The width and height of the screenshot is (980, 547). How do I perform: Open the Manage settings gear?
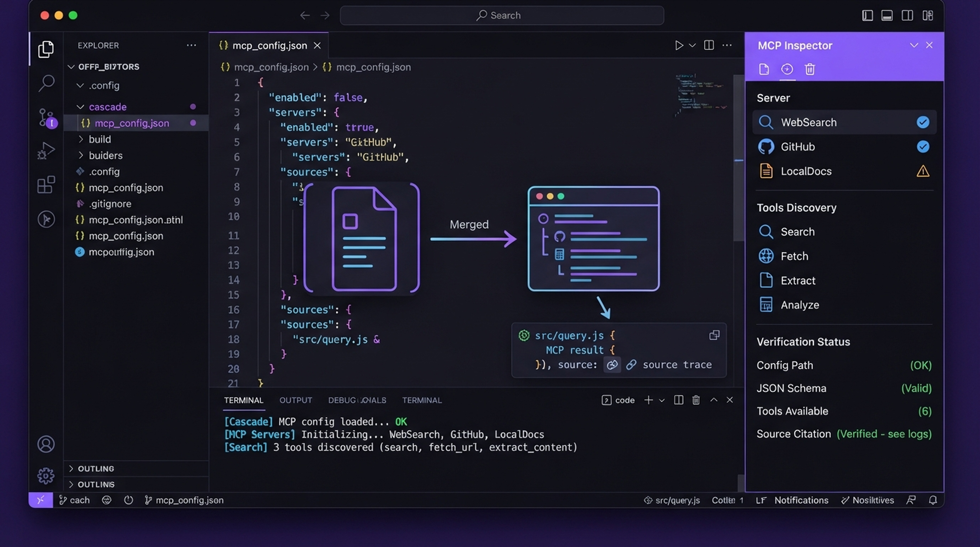point(46,475)
